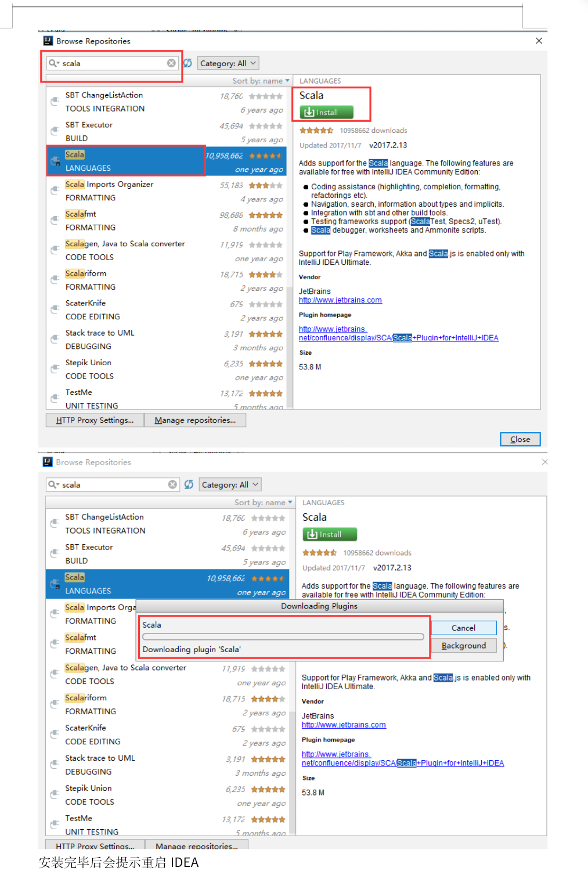Open plugin homepage confluence link in upper dialog
Image resolution: width=588 pixels, height=871 pixels.
pyautogui.click(x=398, y=333)
